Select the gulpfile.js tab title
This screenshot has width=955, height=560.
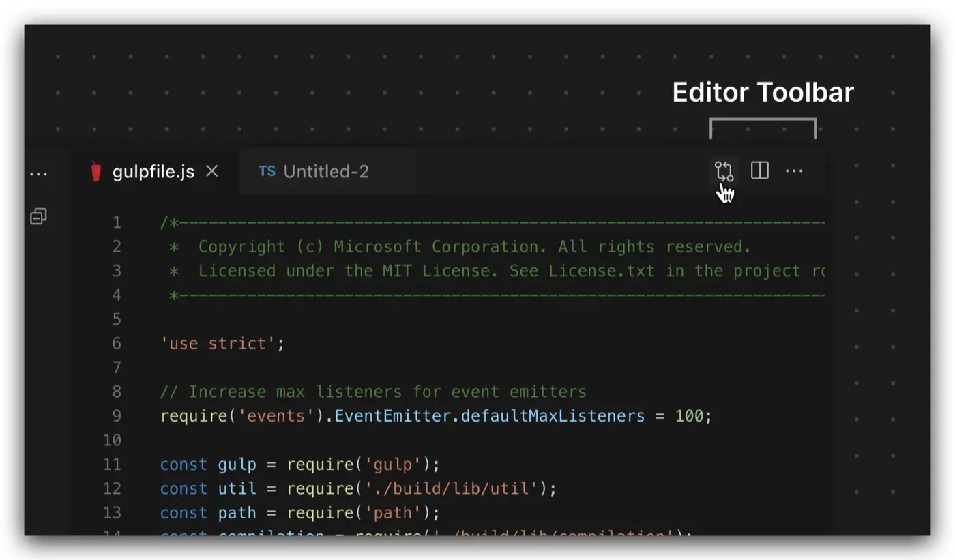pyautogui.click(x=153, y=172)
